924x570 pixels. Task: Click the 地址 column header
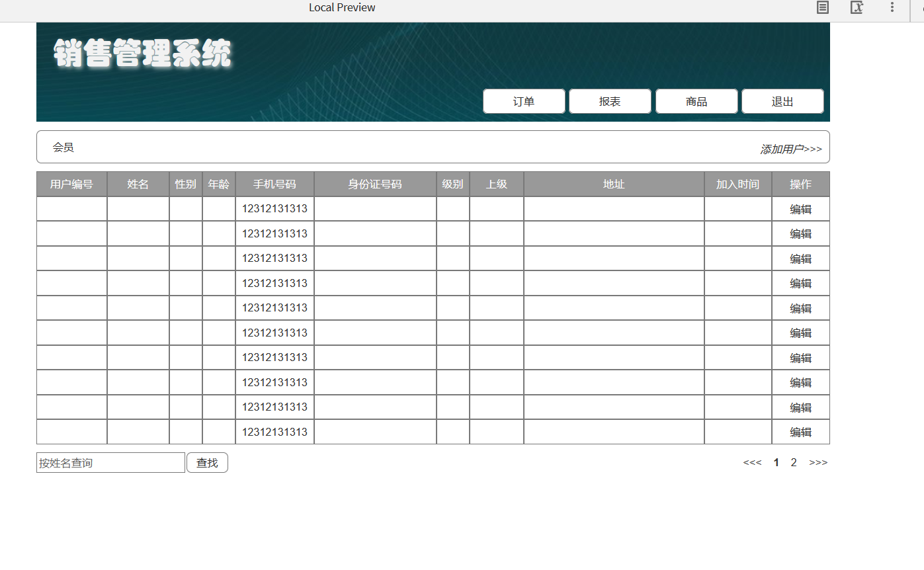[614, 184]
